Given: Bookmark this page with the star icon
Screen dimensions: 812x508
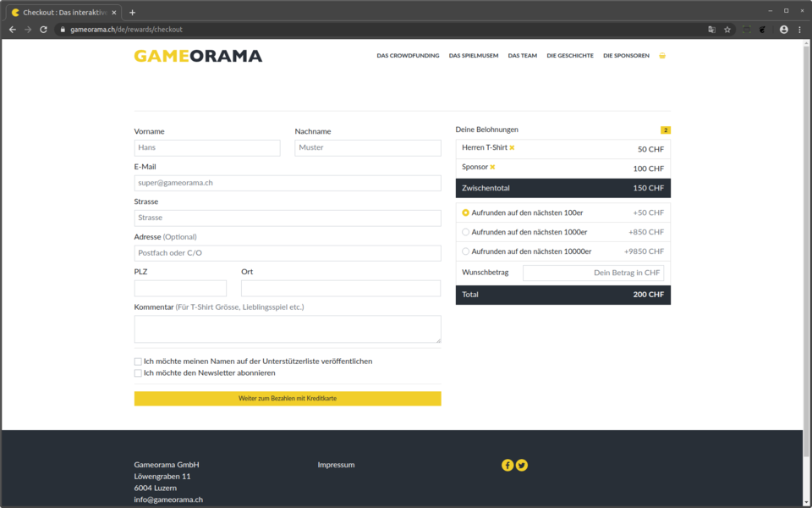Looking at the screenshot, I should (727, 30).
